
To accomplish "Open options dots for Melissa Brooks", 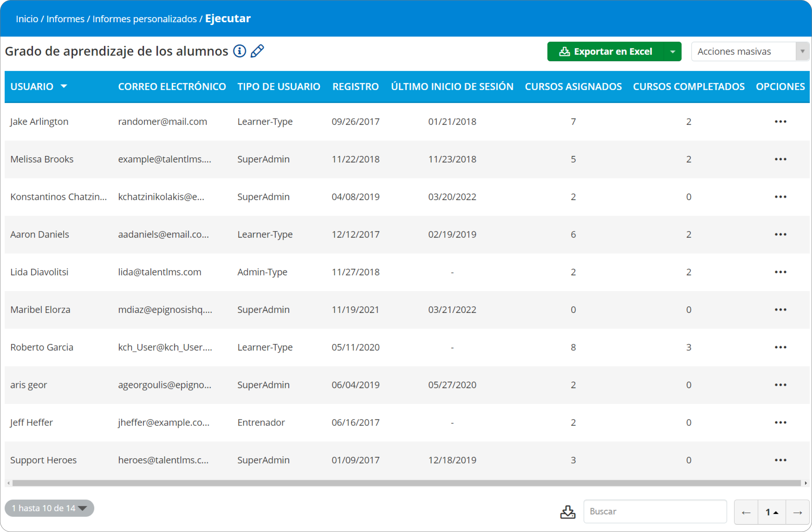I will [x=780, y=159].
